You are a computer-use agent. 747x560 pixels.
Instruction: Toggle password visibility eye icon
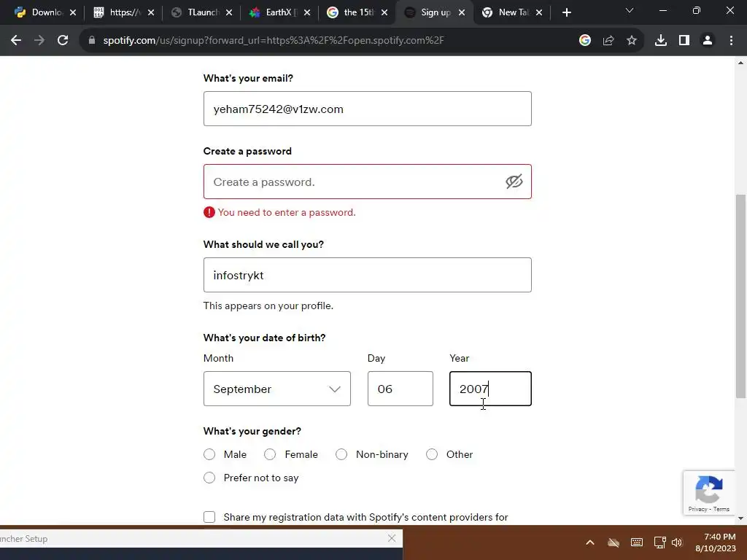coord(514,182)
